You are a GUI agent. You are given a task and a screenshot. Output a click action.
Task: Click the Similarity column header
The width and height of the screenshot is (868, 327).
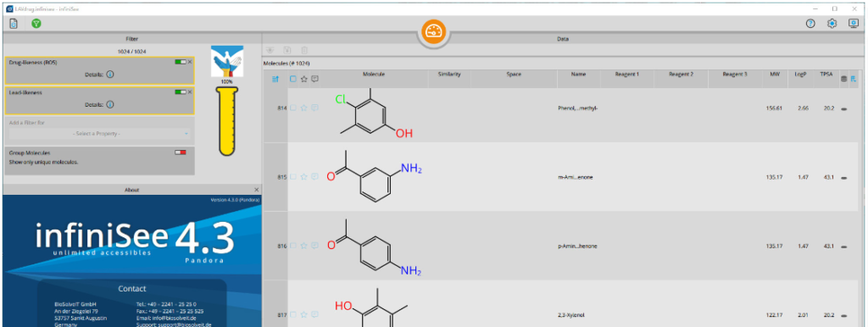click(449, 75)
